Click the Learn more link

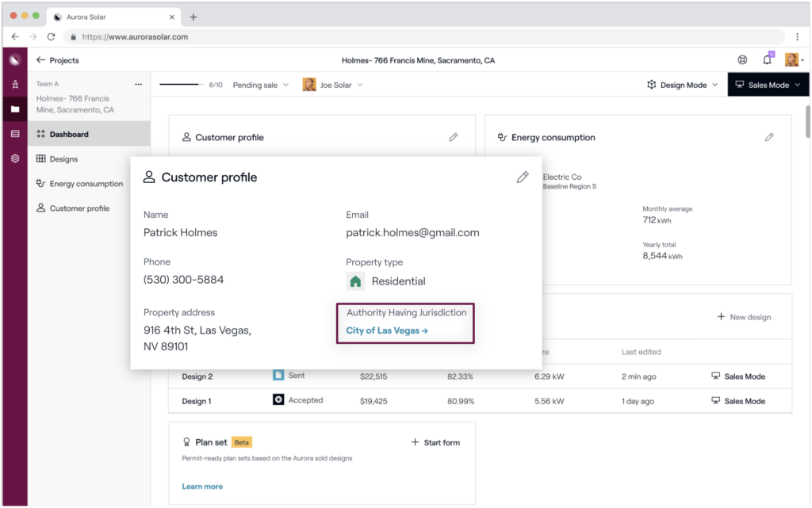202,487
